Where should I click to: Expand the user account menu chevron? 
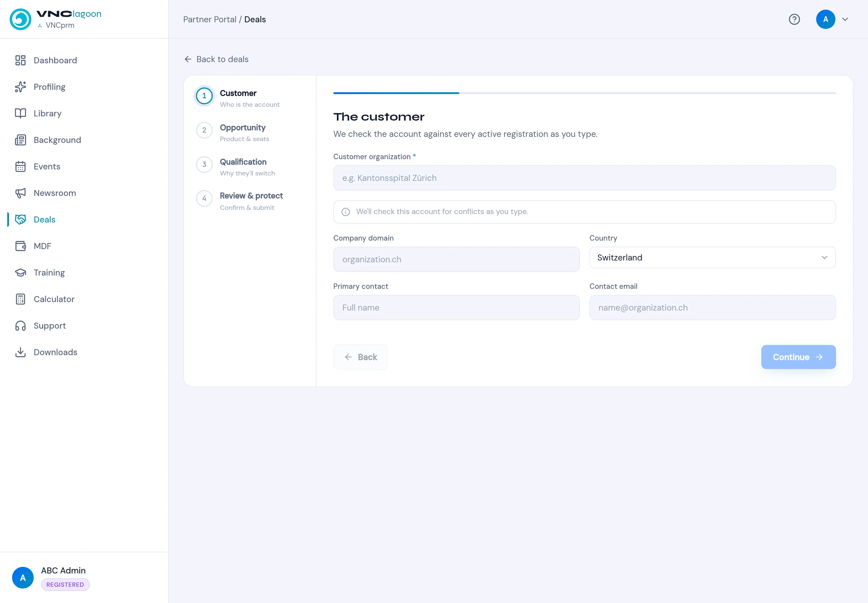point(845,19)
